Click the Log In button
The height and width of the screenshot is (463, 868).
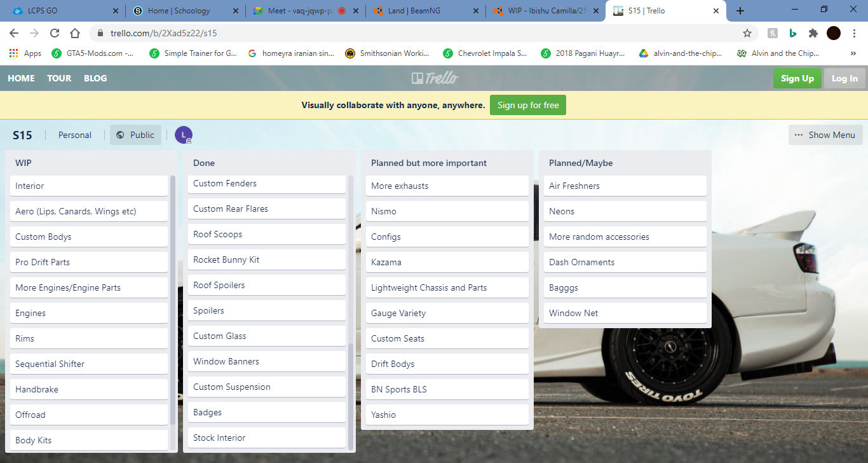(844, 78)
